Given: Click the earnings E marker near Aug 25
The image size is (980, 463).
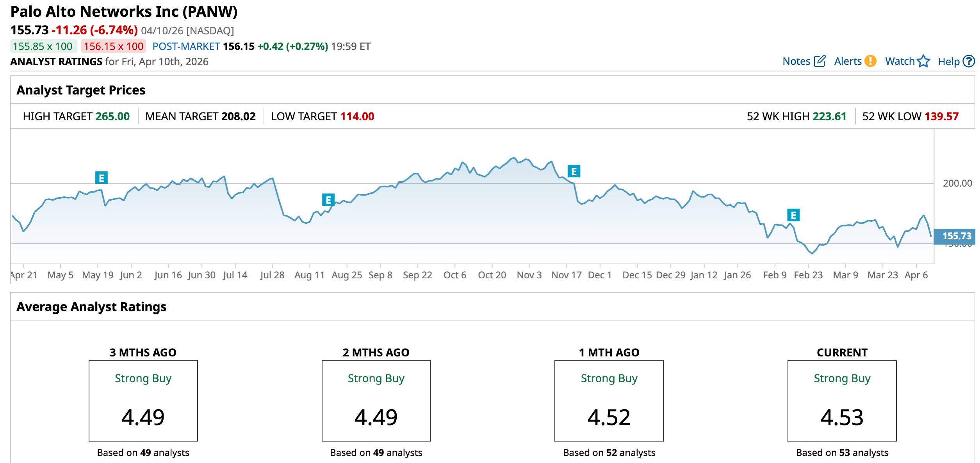Looking at the screenshot, I should point(328,200).
